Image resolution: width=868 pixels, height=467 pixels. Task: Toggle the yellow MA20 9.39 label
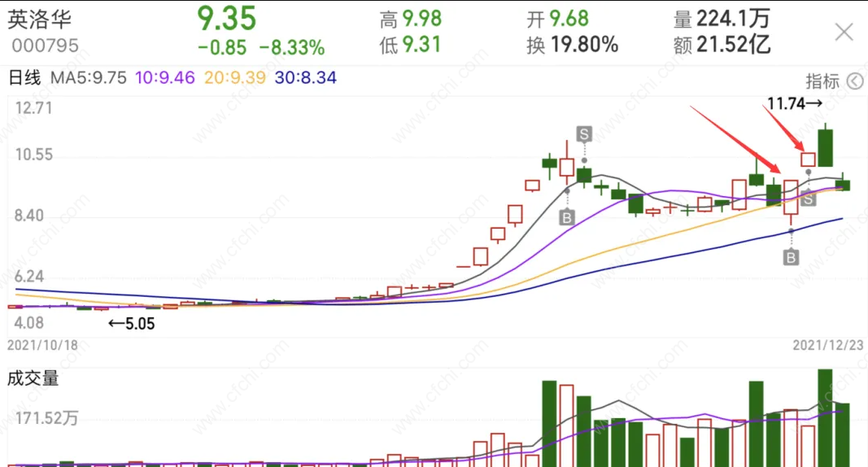235,77
